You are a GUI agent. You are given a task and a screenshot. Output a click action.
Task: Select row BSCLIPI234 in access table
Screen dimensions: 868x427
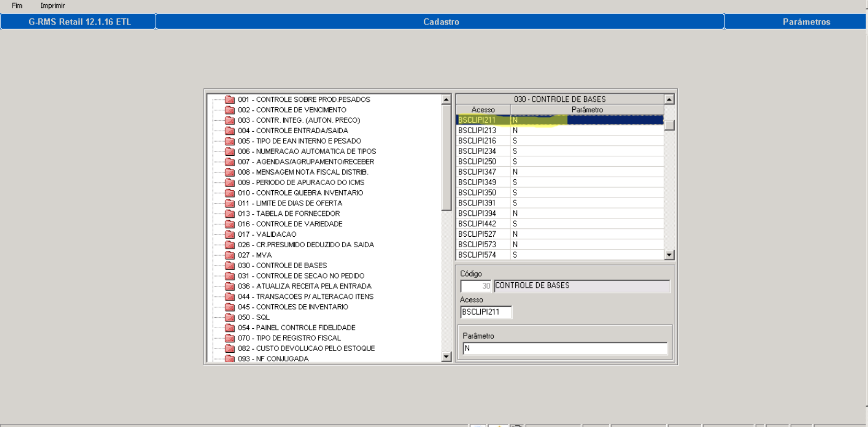click(560, 151)
